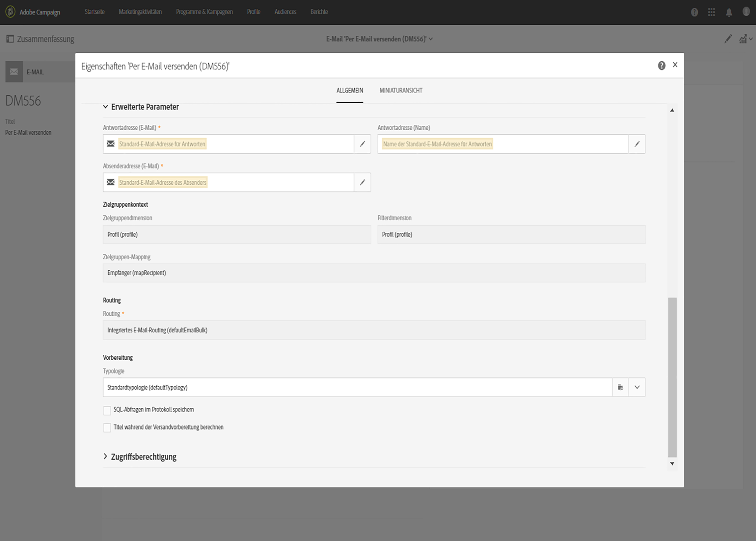This screenshot has height=541, width=756.
Task: Click the dialog's vertical scrollbar thumb
Action: tap(672, 376)
